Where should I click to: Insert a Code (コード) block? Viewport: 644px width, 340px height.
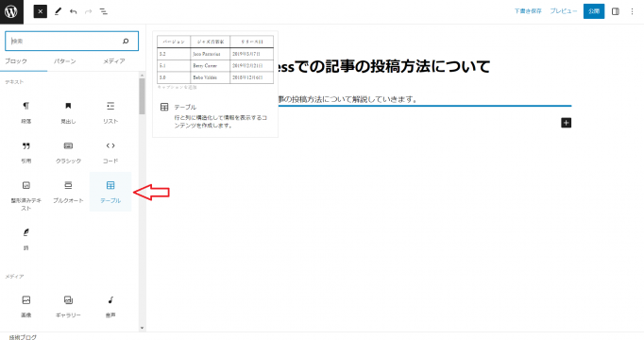click(110, 152)
